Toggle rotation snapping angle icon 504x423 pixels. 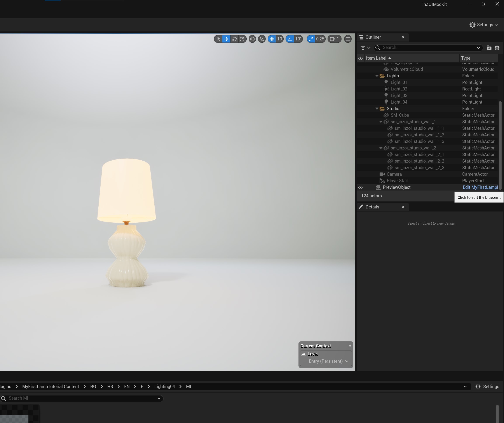290,39
